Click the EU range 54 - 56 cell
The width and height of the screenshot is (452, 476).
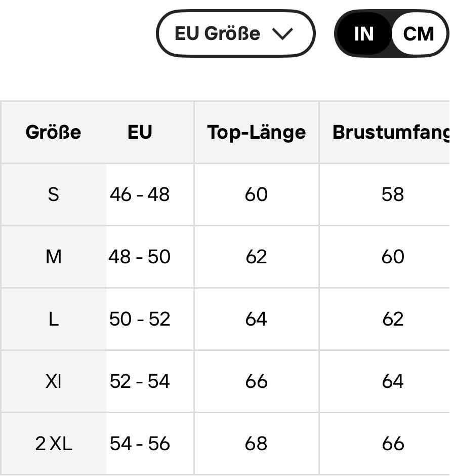[140, 444]
